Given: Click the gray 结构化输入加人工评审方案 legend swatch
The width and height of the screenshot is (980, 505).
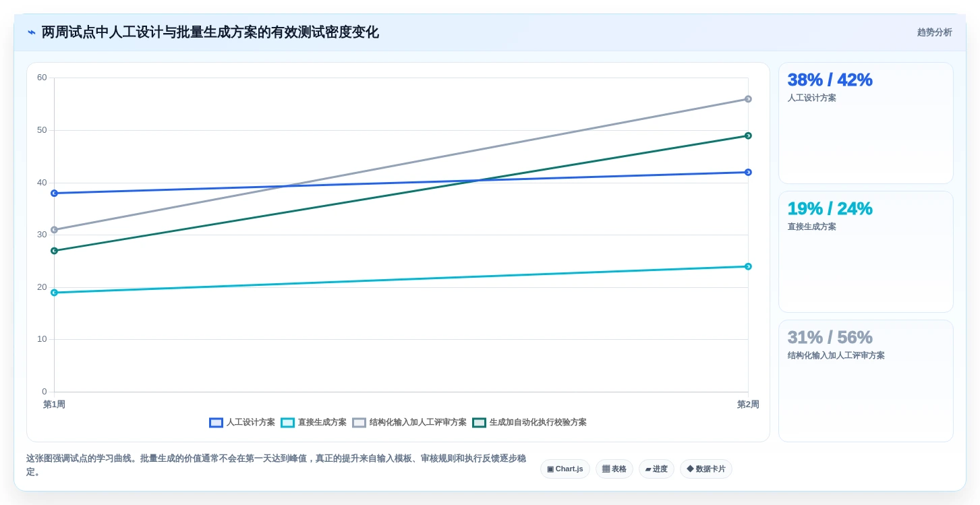Looking at the screenshot, I should [359, 423].
